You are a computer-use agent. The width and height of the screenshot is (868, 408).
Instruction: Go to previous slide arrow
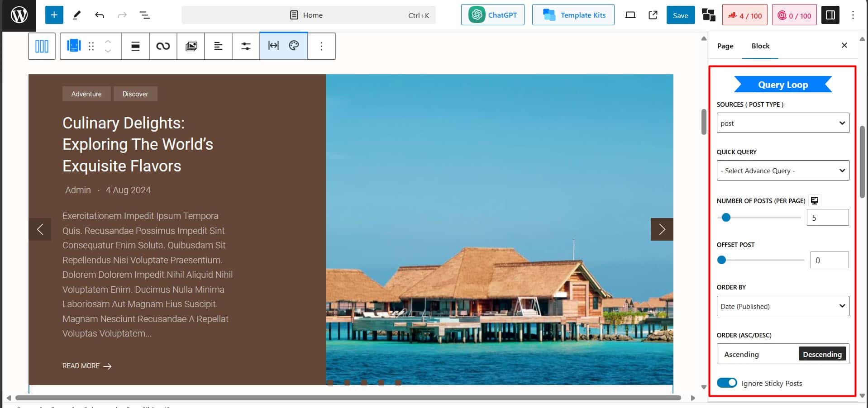40,229
